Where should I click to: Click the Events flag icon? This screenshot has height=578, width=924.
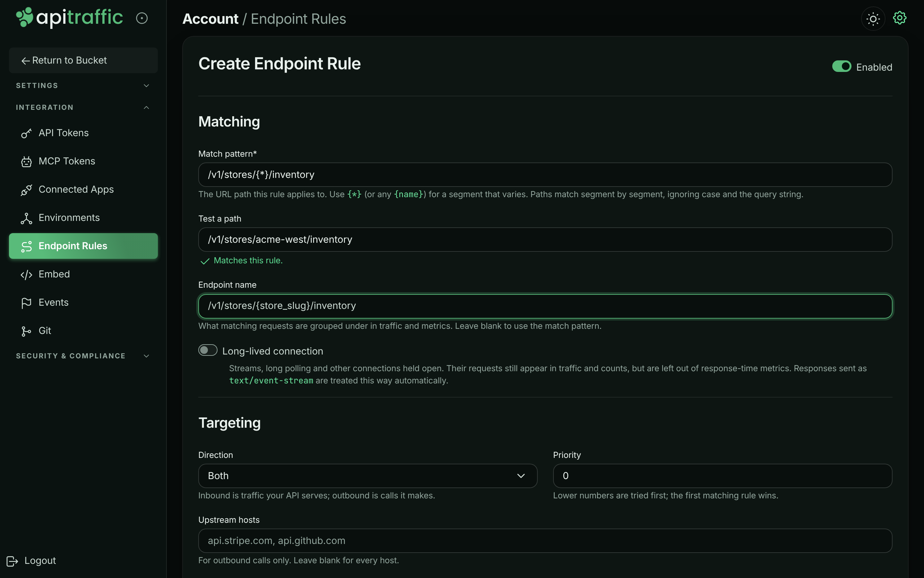26,303
